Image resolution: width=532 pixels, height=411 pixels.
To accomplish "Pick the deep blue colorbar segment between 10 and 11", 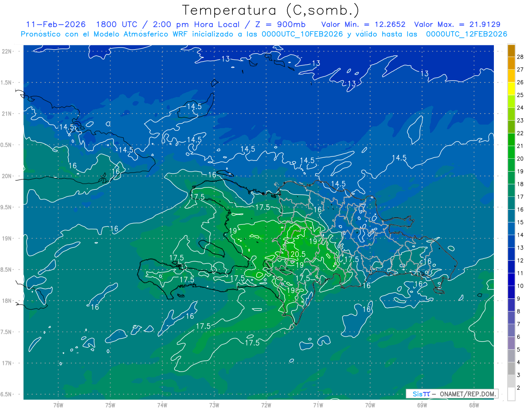I will [511, 279].
